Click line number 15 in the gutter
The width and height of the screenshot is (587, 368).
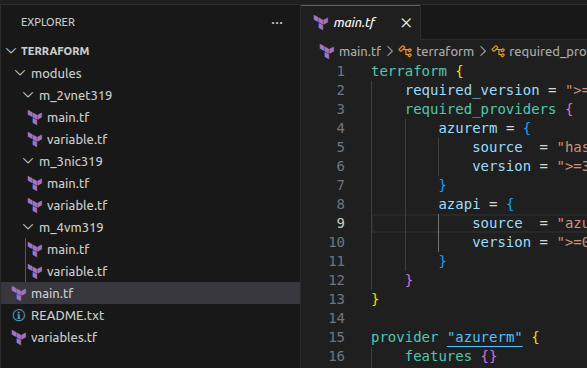coord(337,337)
